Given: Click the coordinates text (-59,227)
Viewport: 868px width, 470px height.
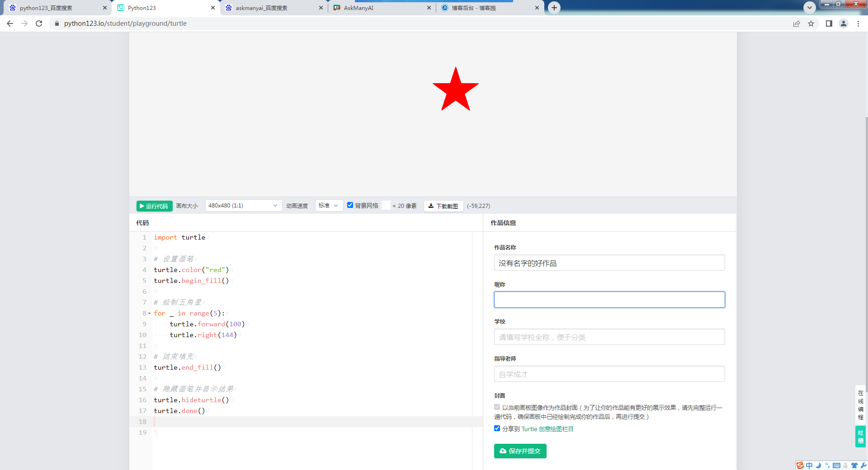Looking at the screenshot, I should tap(479, 206).
